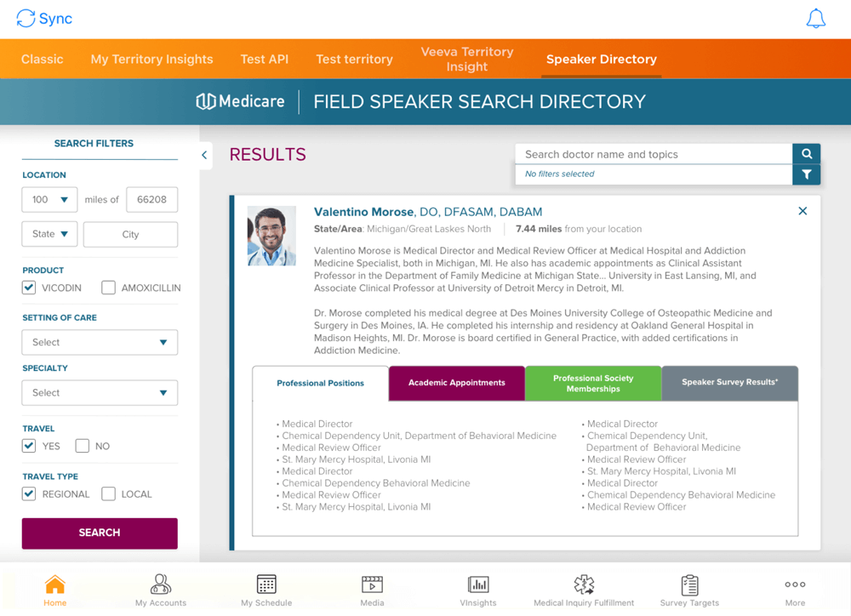The width and height of the screenshot is (851, 616).
Task: Open the notifications bell
Action: (x=815, y=18)
